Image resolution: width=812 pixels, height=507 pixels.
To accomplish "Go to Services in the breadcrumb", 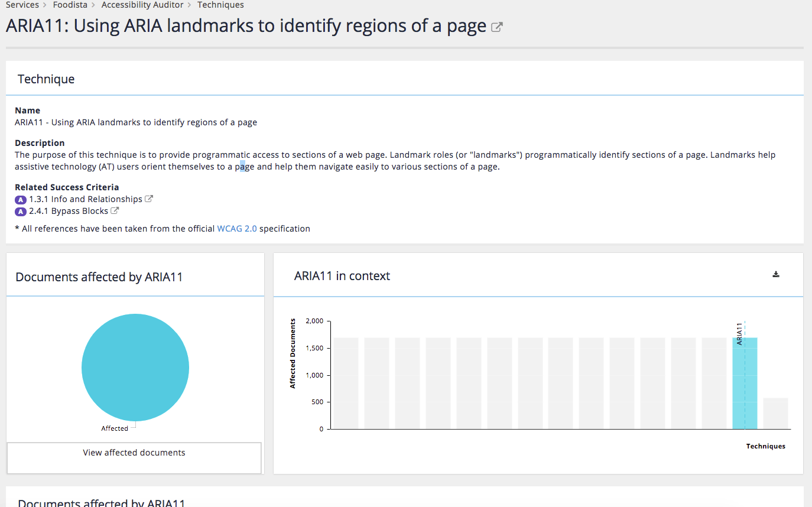I will [x=22, y=5].
